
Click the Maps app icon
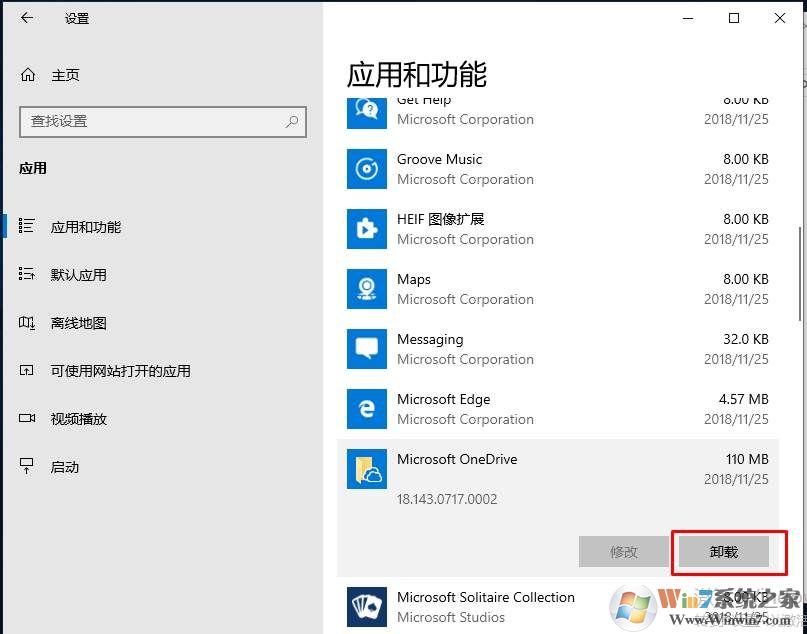(x=366, y=289)
